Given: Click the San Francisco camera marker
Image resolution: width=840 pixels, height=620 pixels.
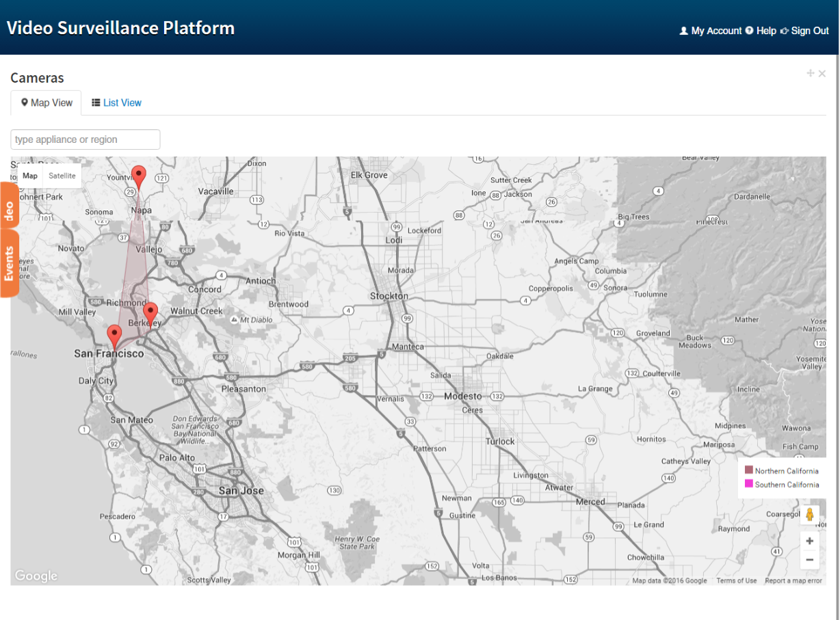Looking at the screenshot, I should pyautogui.click(x=115, y=335).
